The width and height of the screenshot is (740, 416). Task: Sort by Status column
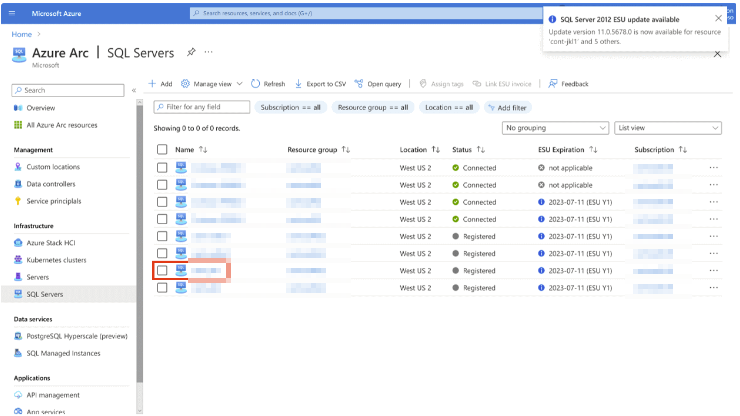(x=468, y=150)
